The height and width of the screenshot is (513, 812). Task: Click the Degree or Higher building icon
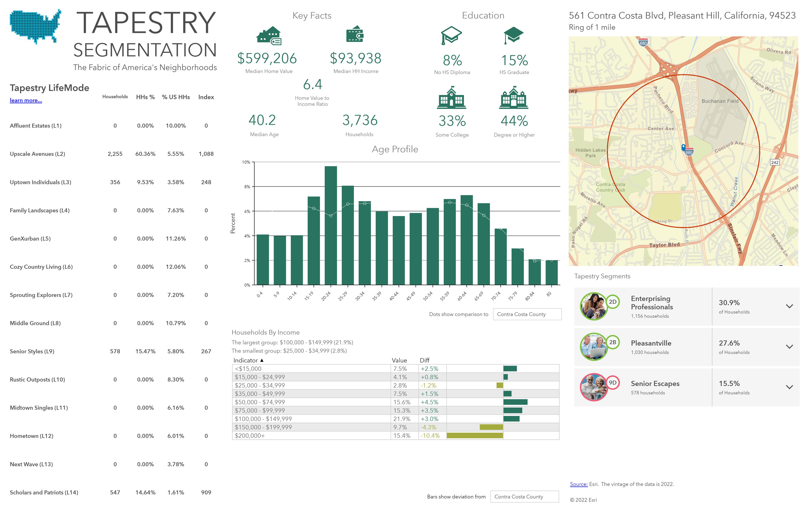[514, 97]
